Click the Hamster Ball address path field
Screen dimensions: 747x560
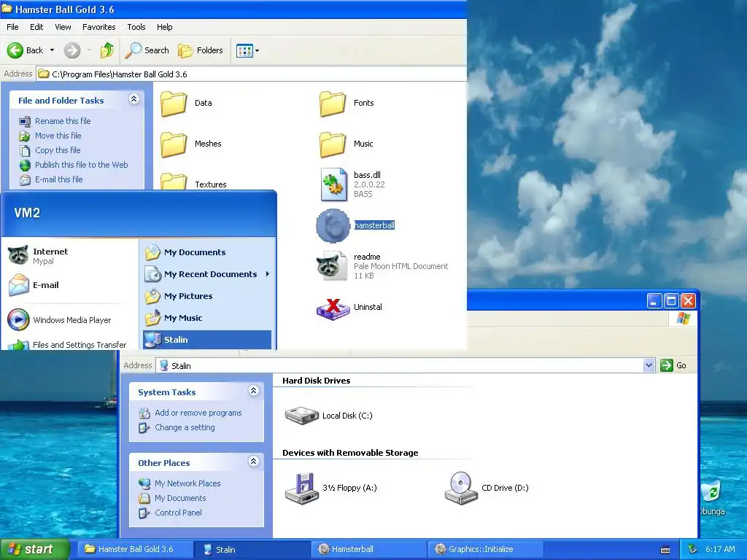(251, 74)
